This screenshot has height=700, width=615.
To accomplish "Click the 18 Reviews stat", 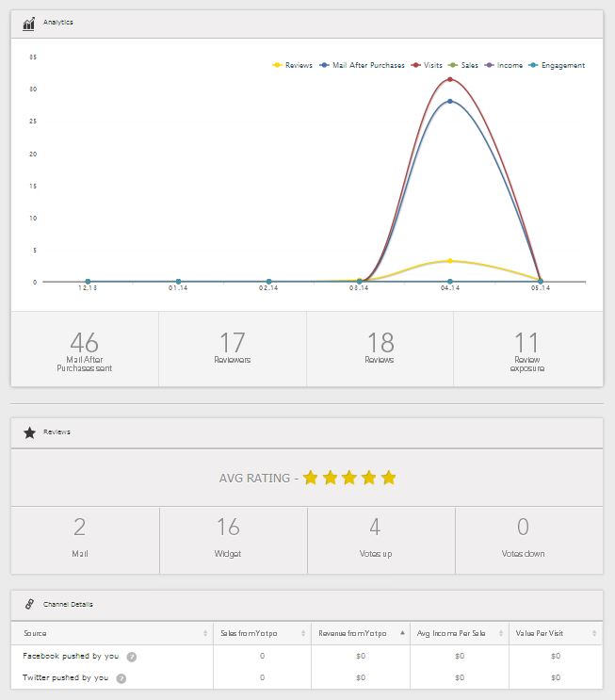I will [380, 349].
